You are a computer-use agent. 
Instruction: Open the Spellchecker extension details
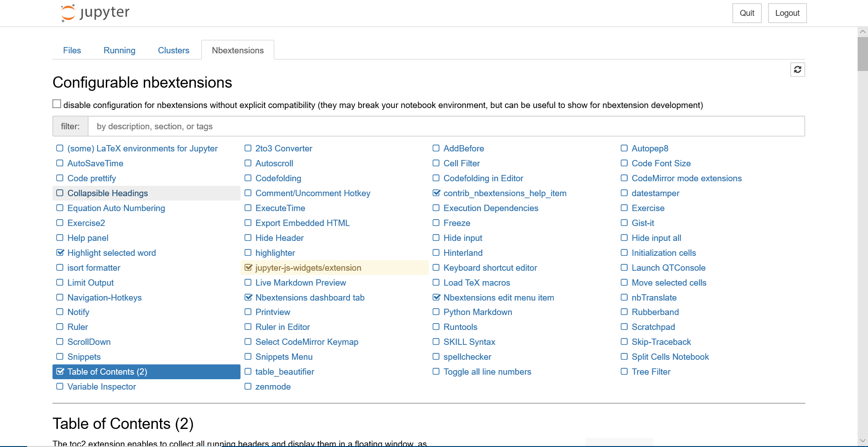coord(467,357)
